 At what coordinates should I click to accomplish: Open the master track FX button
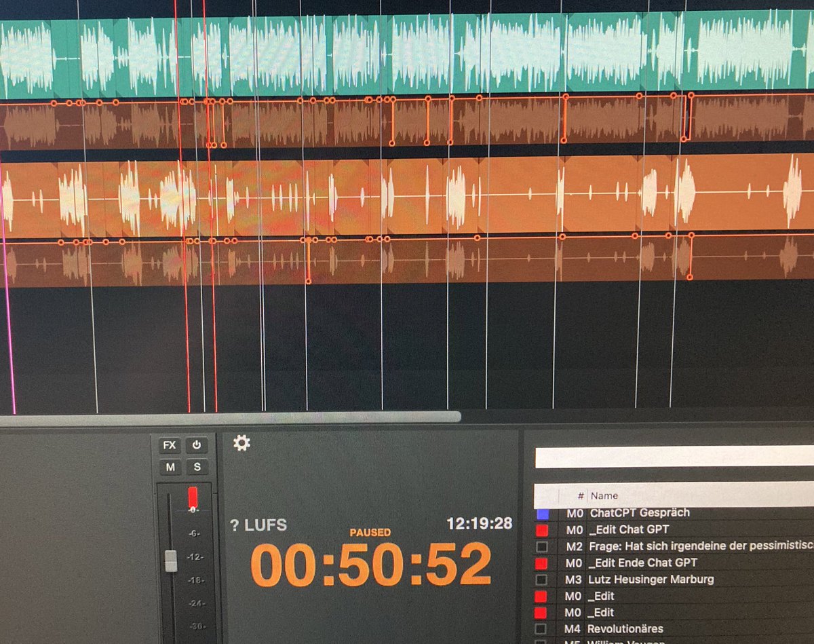tap(169, 446)
